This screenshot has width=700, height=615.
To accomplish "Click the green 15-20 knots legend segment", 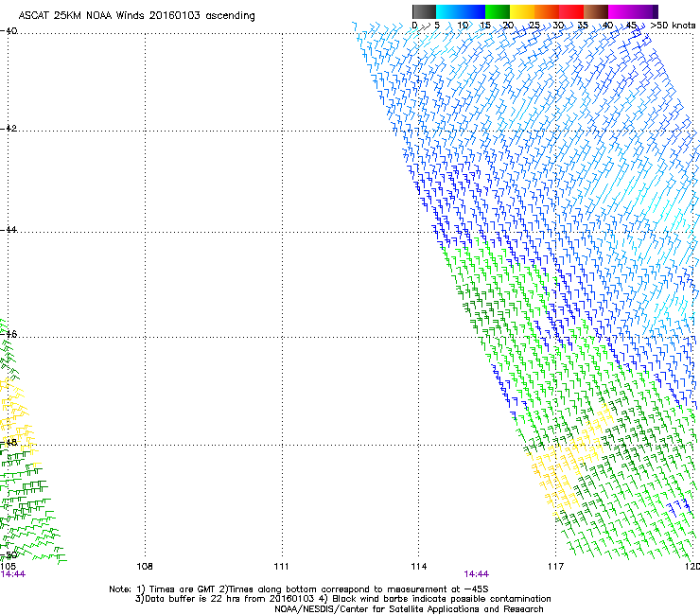I will point(498,11).
